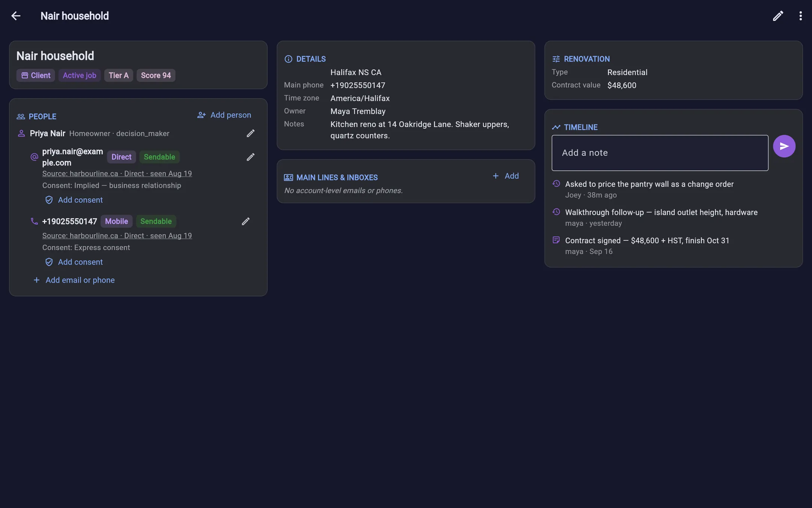Image resolution: width=812 pixels, height=508 pixels.
Task: Click the Sendable badge next to phone
Action: click(x=156, y=222)
